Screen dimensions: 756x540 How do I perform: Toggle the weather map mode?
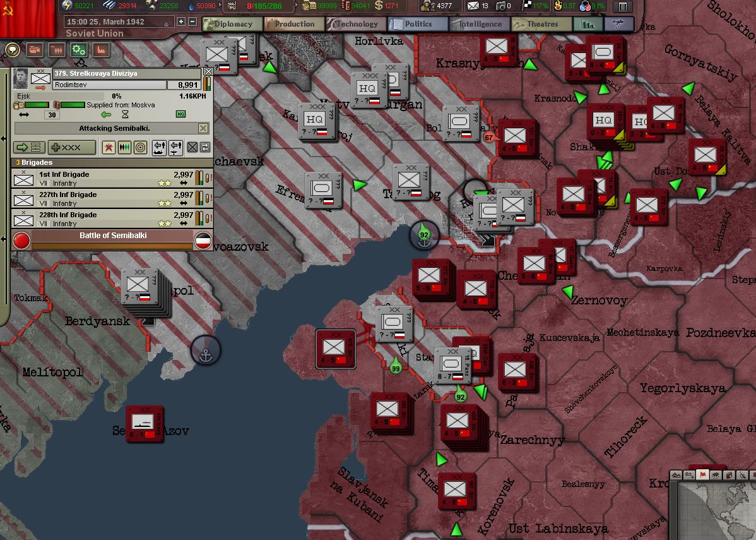pyautogui.click(x=715, y=475)
